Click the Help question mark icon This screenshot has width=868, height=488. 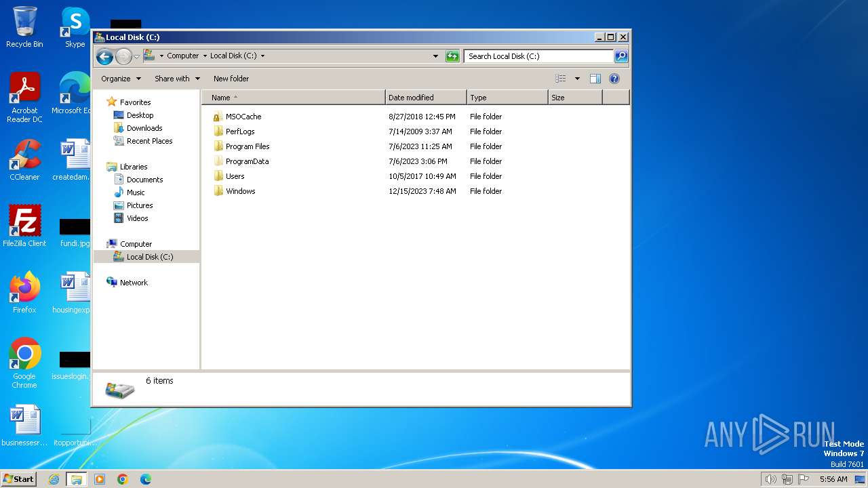[614, 79]
